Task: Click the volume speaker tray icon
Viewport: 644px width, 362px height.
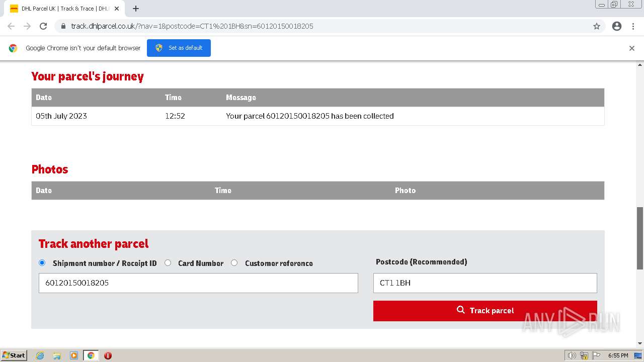Action: tap(572, 355)
